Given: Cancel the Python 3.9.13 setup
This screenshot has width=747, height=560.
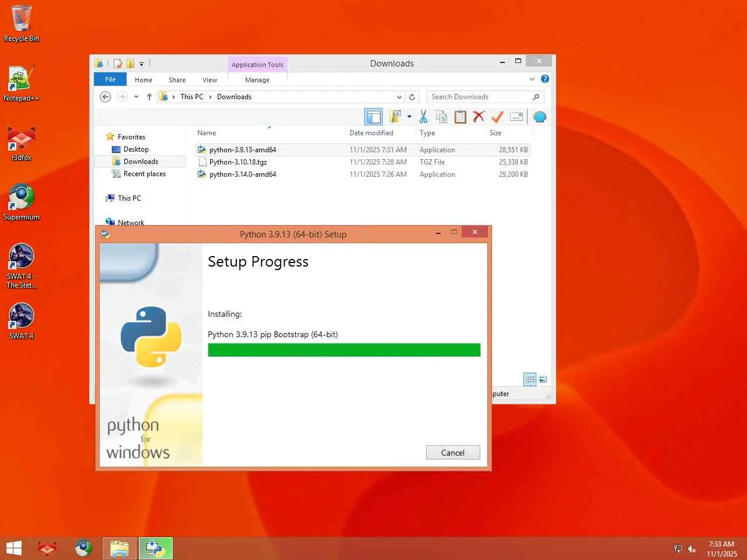Looking at the screenshot, I should click(x=453, y=453).
